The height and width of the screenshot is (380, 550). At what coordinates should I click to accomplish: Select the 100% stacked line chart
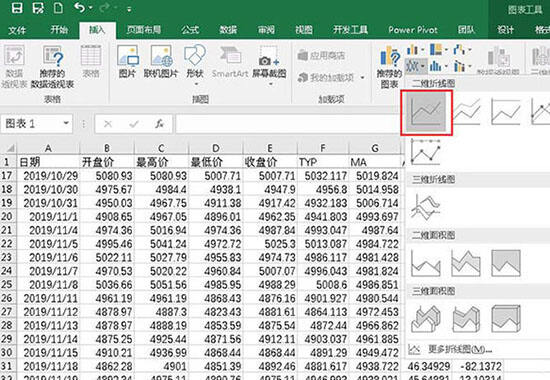(505, 112)
